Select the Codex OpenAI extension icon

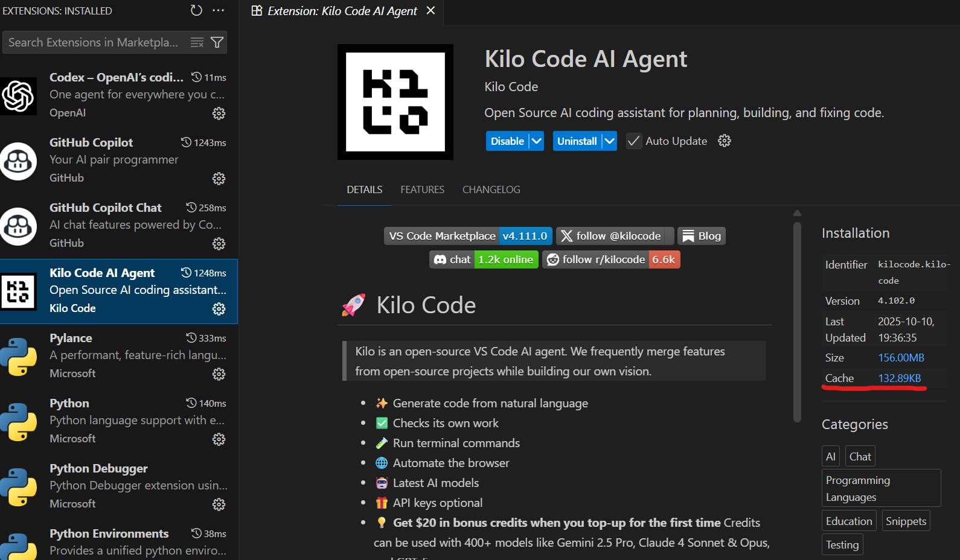[x=18, y=95]
